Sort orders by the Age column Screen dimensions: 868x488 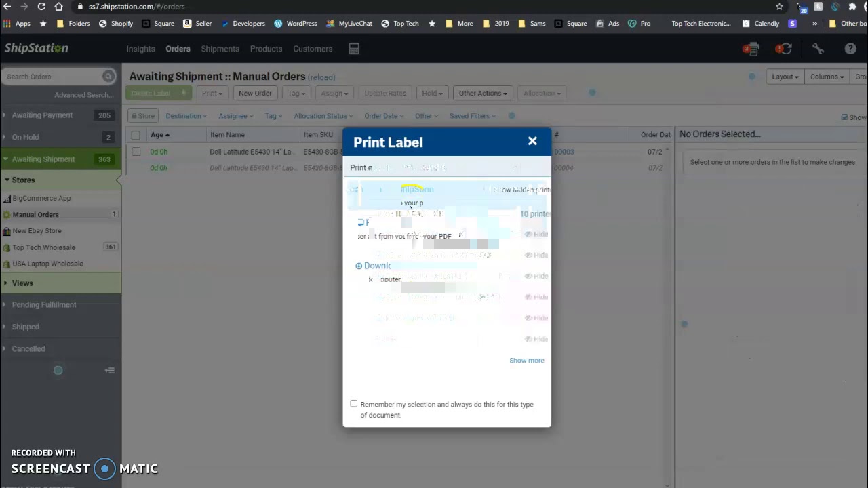161,135
